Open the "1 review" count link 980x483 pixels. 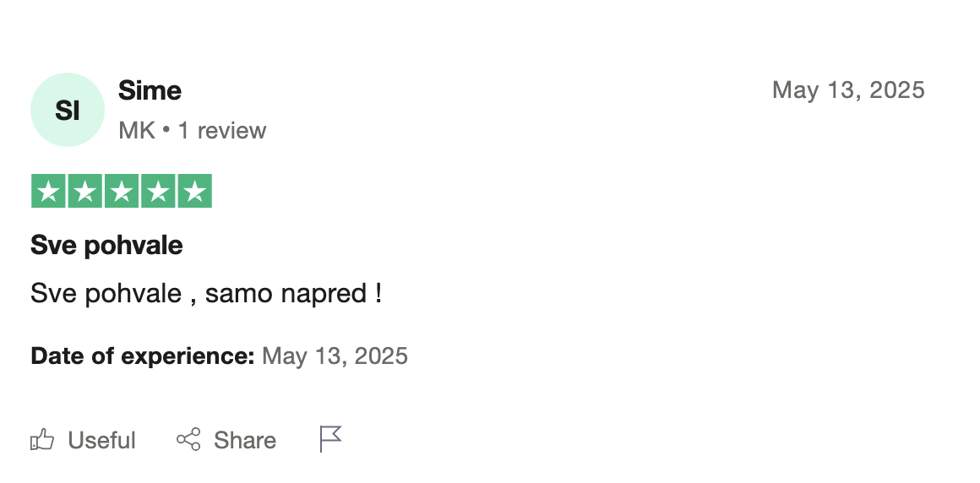221,131
